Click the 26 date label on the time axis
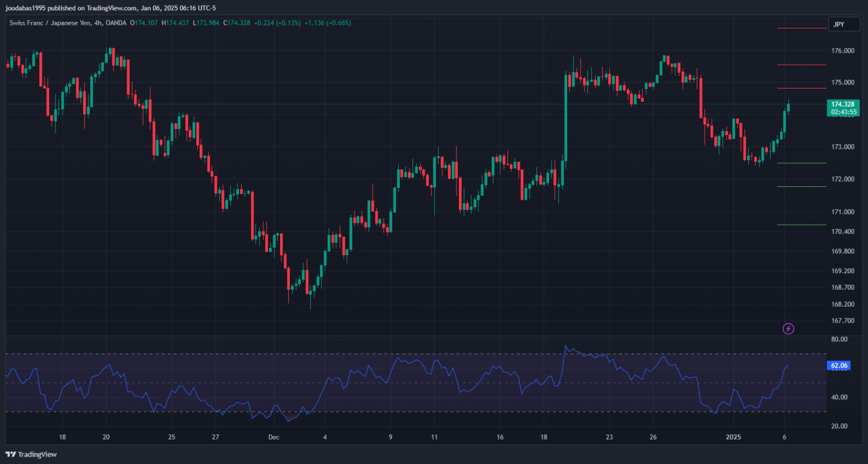Viewport: 868px width, 464px height. click(x=652, y=437)
